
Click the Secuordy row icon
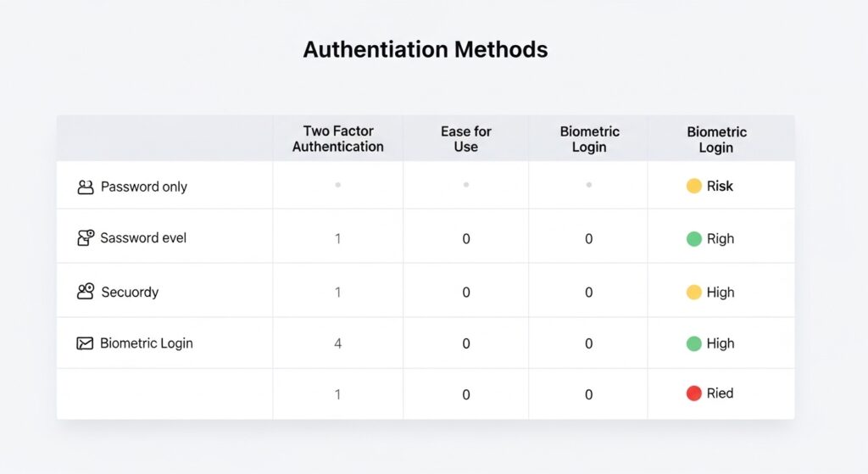[x=86, y=291]
